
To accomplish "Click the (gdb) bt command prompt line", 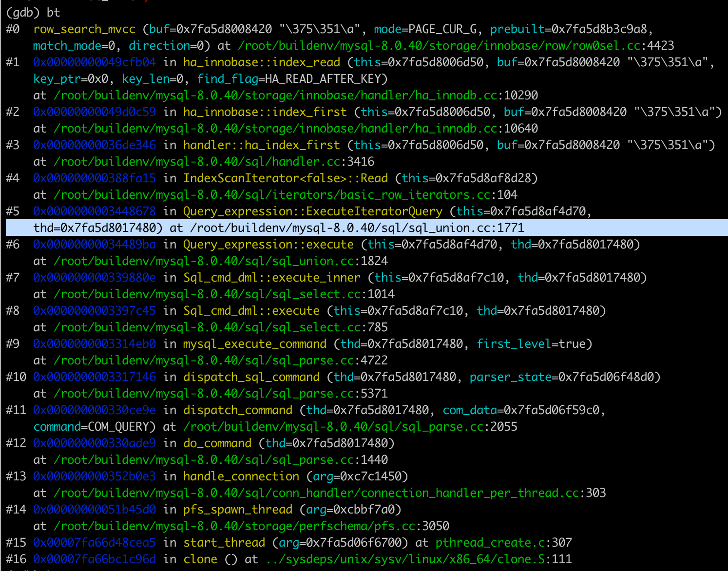I will coord(33,13).
